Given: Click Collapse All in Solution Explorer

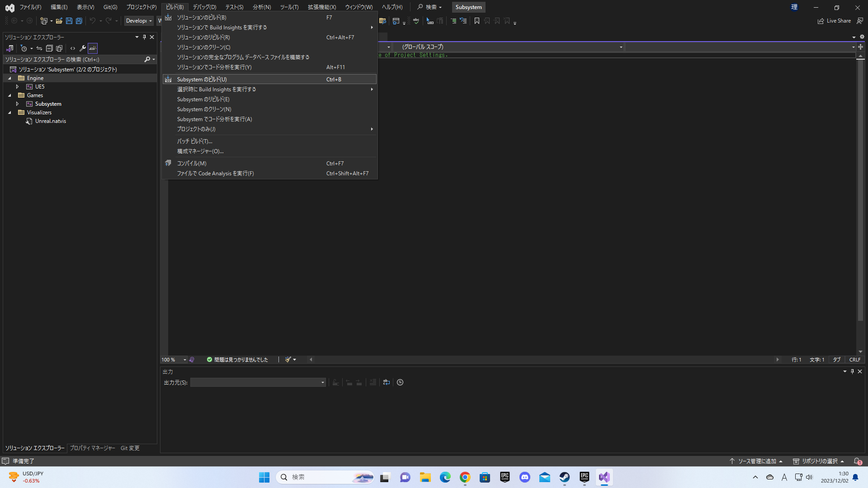Looking at the screenshot, I should click(49, 48).
